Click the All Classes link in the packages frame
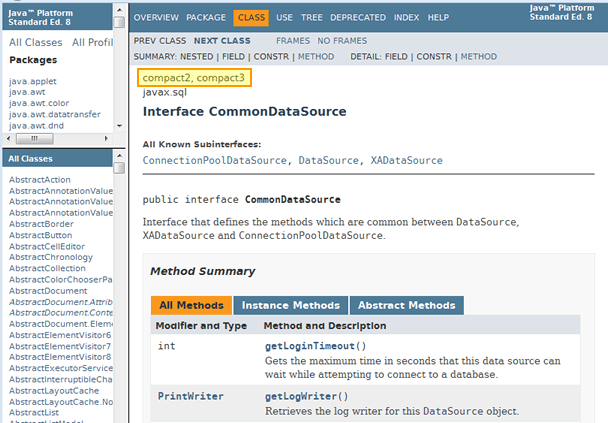Image resolution: width=608 pixels, height=423 pixels. pos(36,42)
